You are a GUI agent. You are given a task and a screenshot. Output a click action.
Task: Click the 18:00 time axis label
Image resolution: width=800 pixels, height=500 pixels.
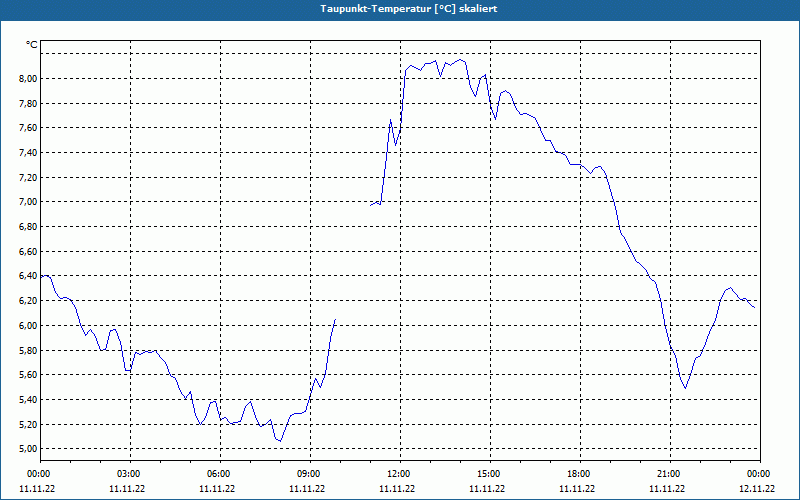[x=580, y=474]
